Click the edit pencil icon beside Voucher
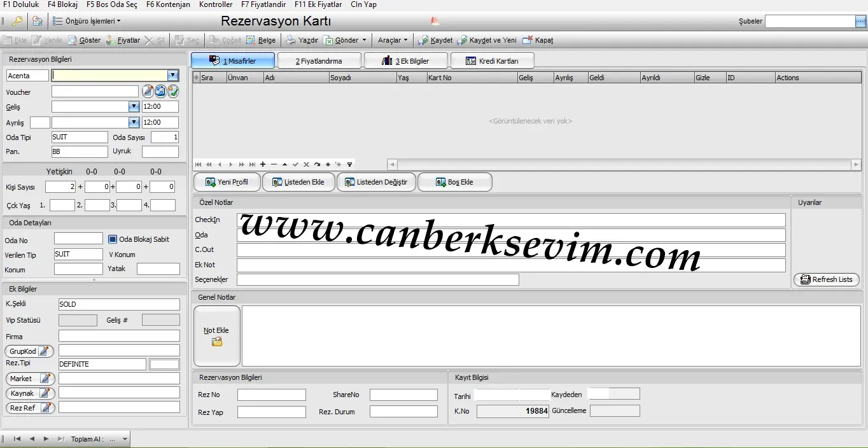 coord(148,92)
